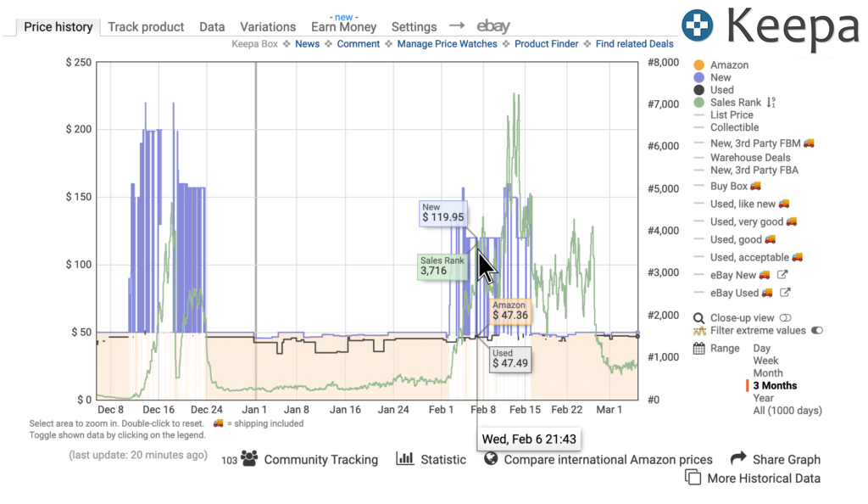868x504 pixels.
Task: Open the ebay tab link
Action: tap(492, 25)
